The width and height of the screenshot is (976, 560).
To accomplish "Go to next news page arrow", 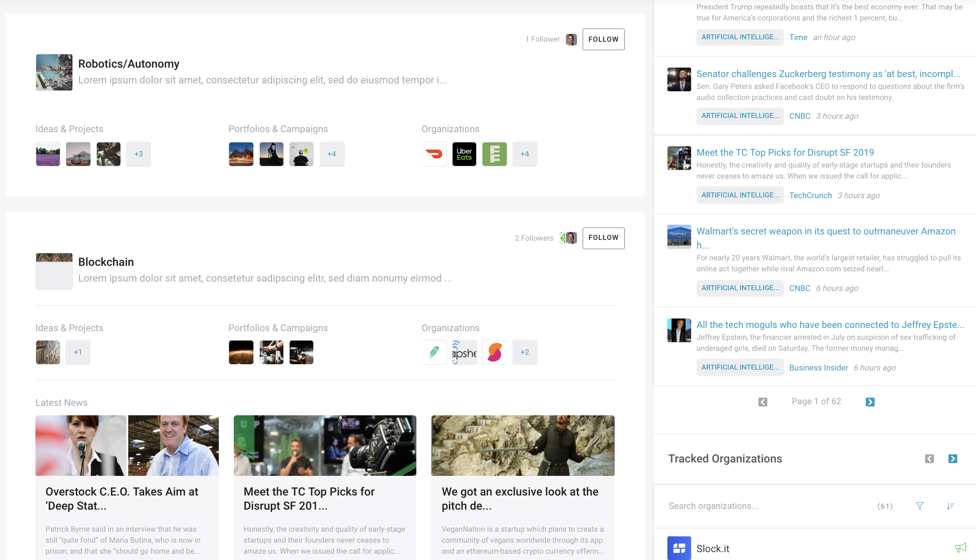I will 870,402.
